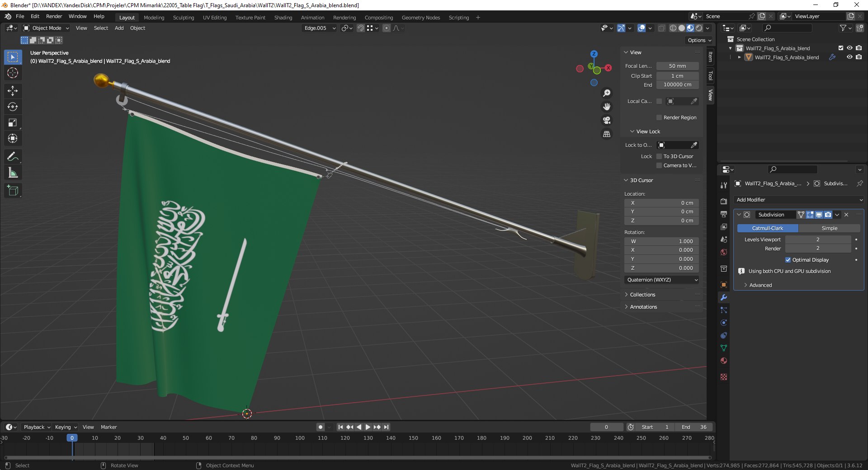The image size is (868, 470).
Task: Open the World properties tab
Action: click(x=724, y=252)
